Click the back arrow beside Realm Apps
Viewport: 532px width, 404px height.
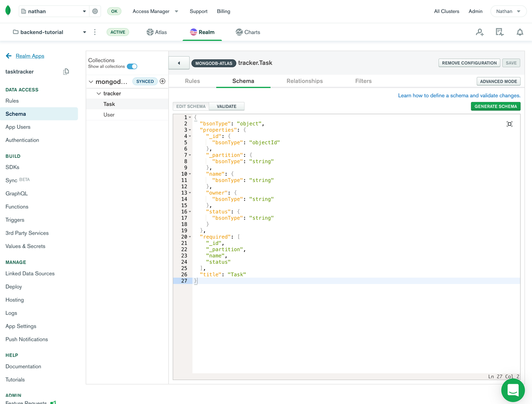coord(9,56)
